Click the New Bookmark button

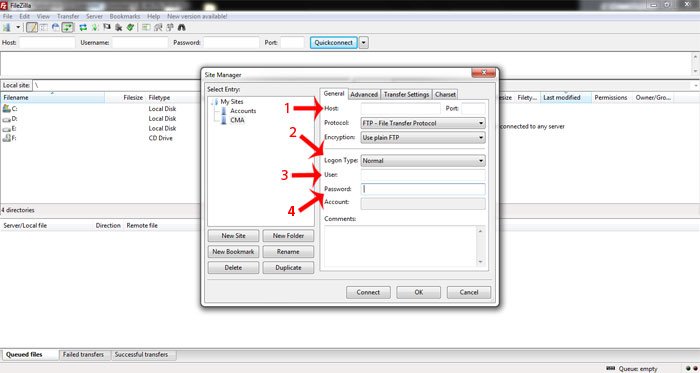(233, 252)
